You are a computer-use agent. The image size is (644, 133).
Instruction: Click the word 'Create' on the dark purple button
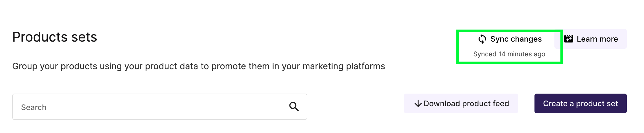coord(555,103)
